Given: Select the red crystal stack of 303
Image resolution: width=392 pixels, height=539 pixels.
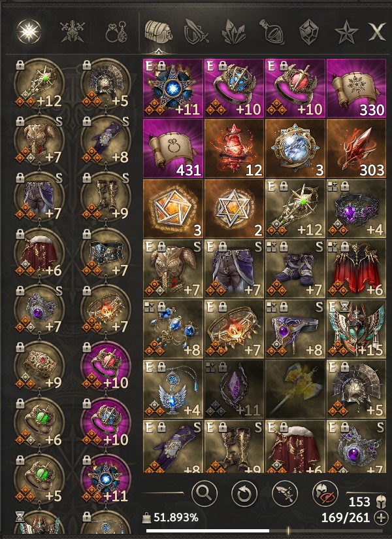Looking at the screenshot, I should (356, 148).
